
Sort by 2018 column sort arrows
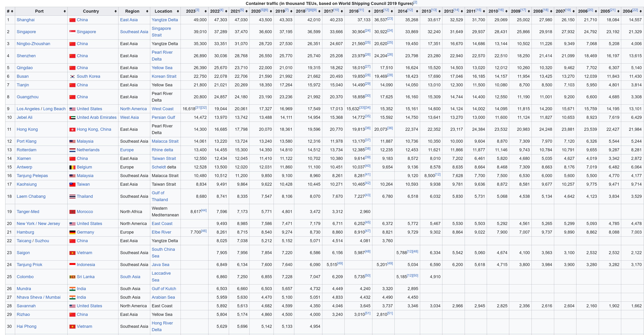pyautogui.click(x=319, y=11)
